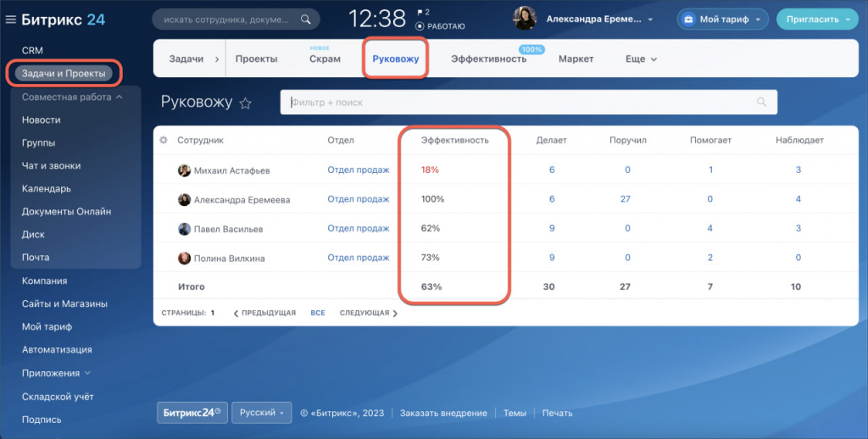The height and width of the screenshot is (439, 868).
Task: Click Заказать внедрение in footer
Action: 443,413
